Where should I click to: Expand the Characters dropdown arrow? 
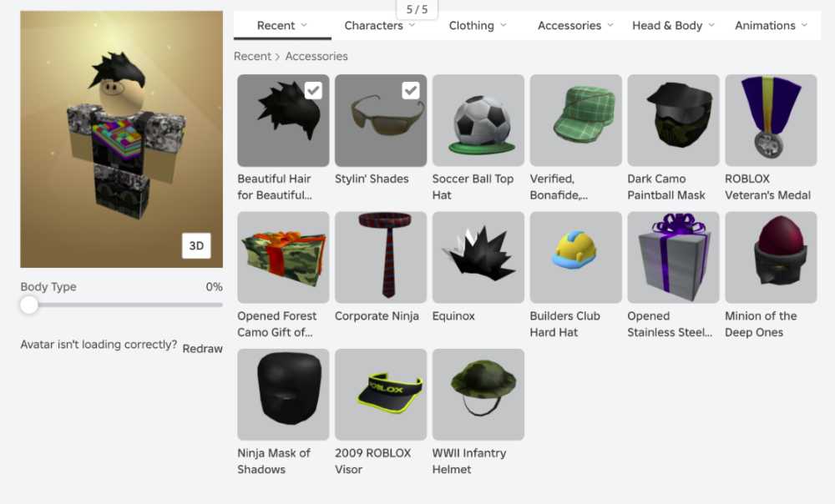tap(412, 25)
